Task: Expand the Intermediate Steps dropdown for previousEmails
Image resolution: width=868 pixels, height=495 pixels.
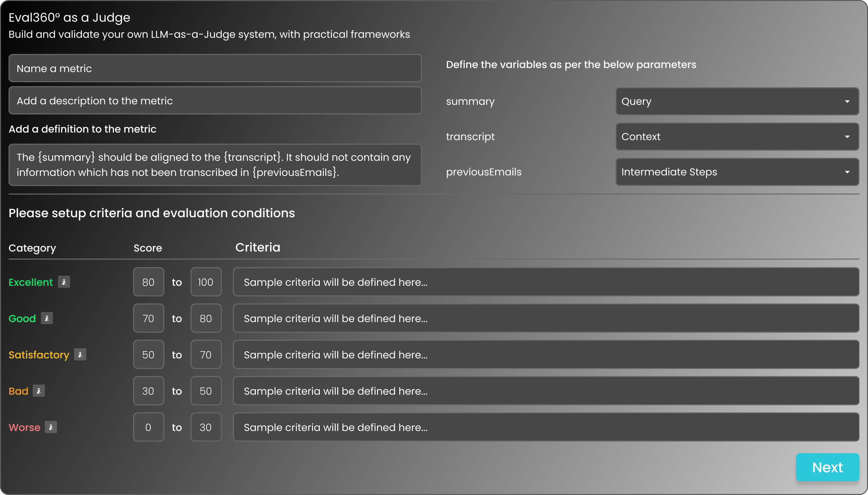Action: click(x=736, y=172)
